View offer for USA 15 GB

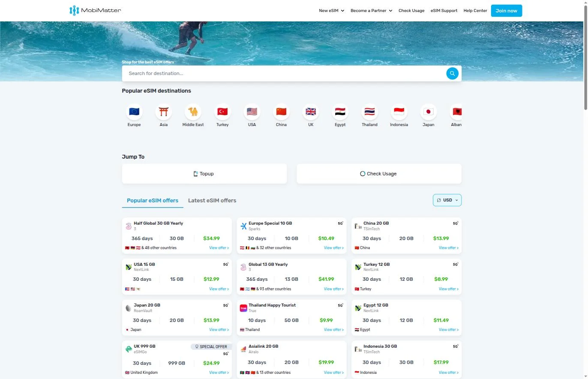tap(219, 289)
